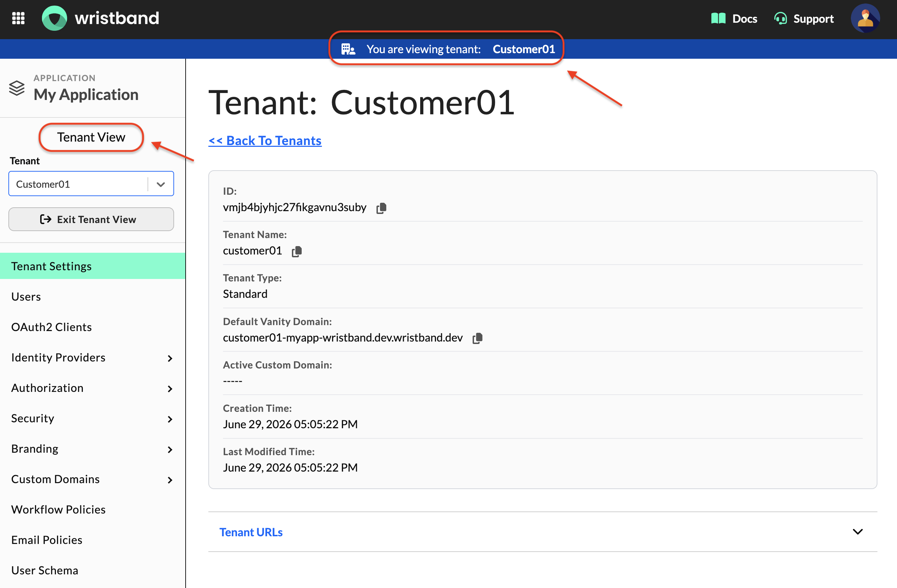Screen dimensions: 897x588
Task: Expand the Tenant URLs section chevron
Action: pos(857,532)
